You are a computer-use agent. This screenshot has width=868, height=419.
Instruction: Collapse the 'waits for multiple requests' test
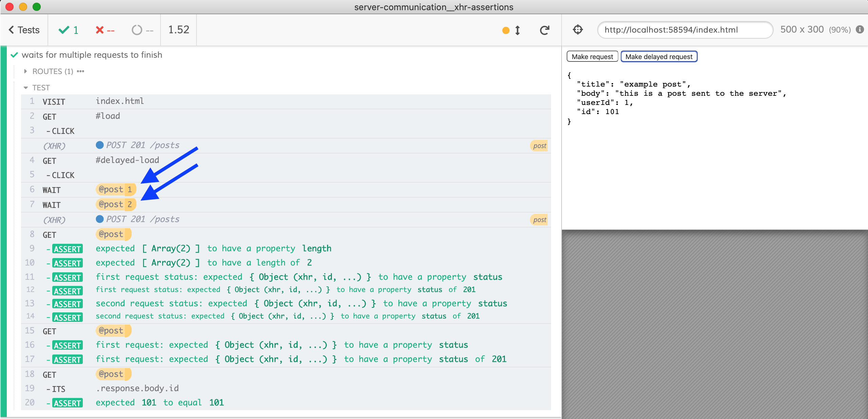click(x=92, y=55)
